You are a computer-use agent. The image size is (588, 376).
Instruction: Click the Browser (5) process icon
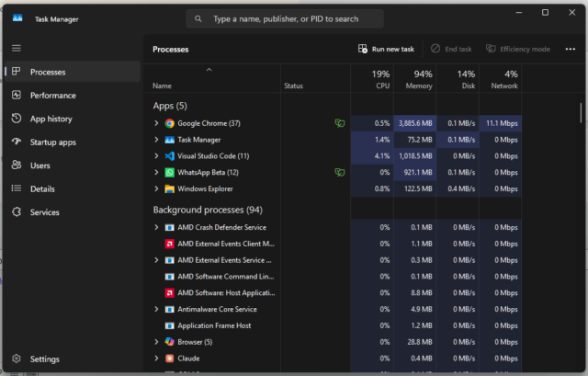[x=169, y=342]
